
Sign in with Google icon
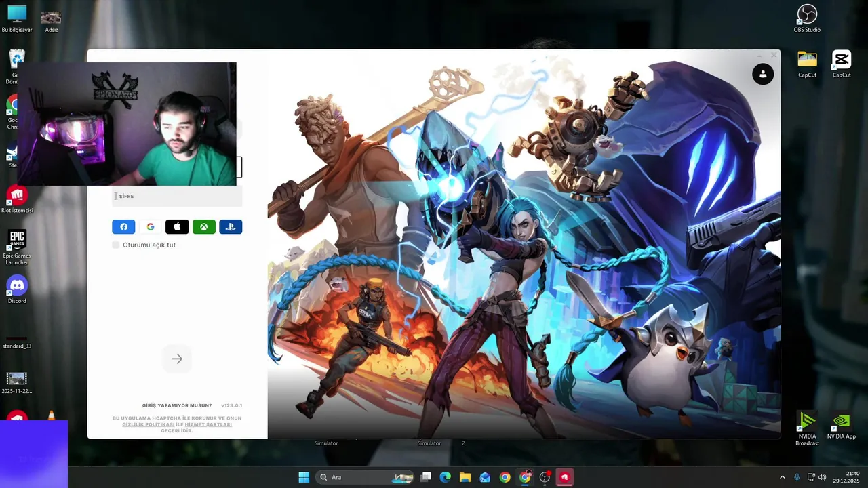[151, 227]
